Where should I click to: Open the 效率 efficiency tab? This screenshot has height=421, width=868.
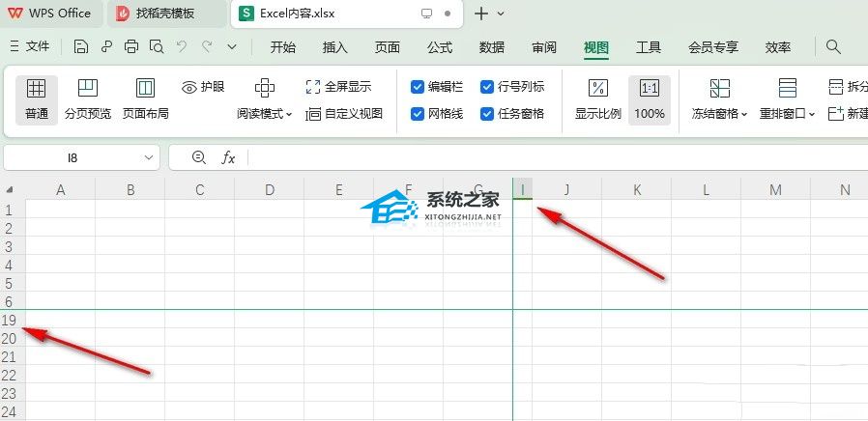pos(778,47)
